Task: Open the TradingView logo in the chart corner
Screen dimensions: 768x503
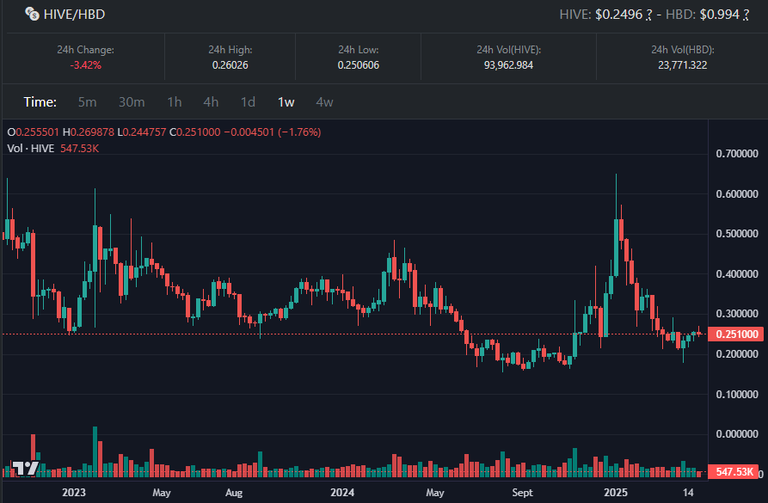Action: (25, 468)
